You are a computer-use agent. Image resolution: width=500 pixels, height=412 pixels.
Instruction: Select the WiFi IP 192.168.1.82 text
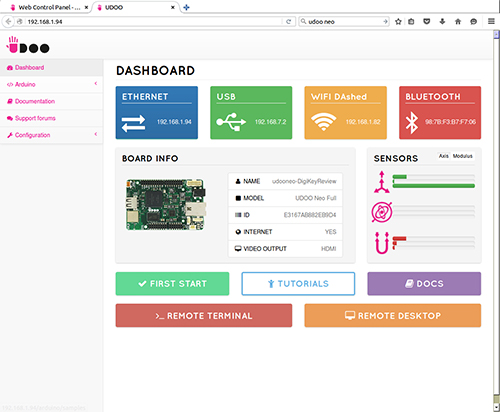click(x=363, y=122)
